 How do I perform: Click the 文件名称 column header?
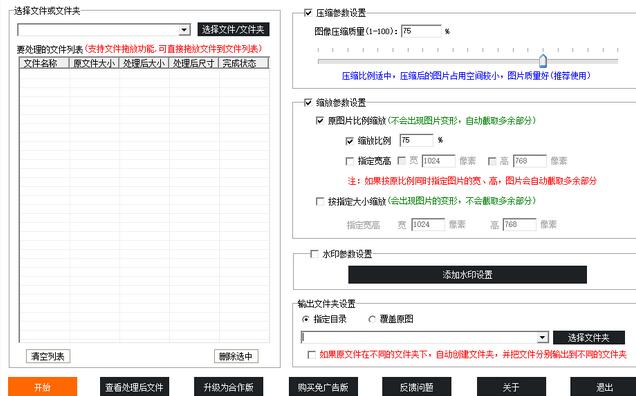pyautogui.click(x=44, y=63)
